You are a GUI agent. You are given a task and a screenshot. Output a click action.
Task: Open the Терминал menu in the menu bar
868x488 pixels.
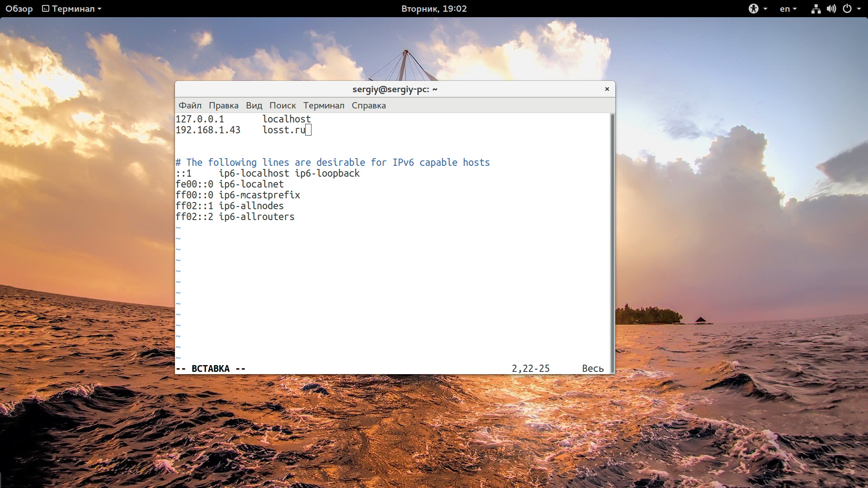[323, 105]
